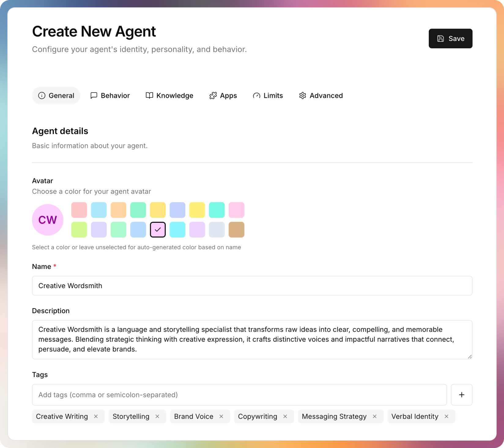Click the plus icon to add a tag

point(461,395)
